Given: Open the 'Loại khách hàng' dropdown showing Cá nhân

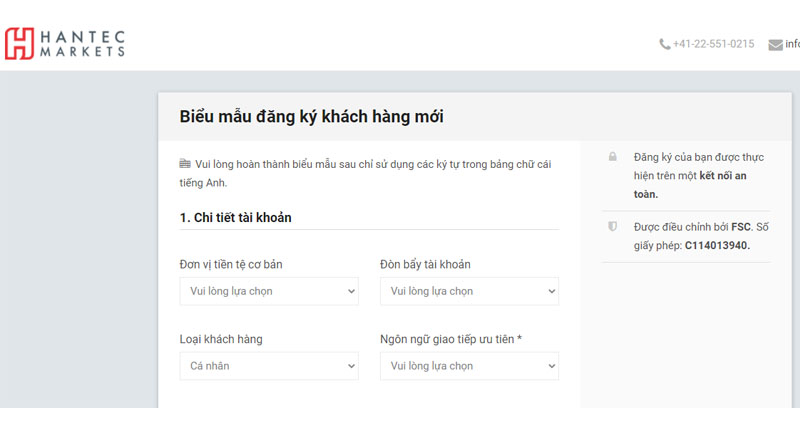Looking at the screenshot, I should pos(269,366).
